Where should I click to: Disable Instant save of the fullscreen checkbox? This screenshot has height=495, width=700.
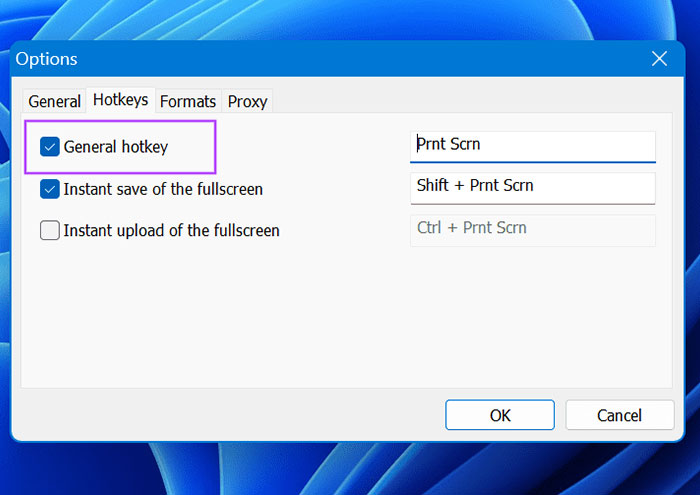[x=50, y=189]
